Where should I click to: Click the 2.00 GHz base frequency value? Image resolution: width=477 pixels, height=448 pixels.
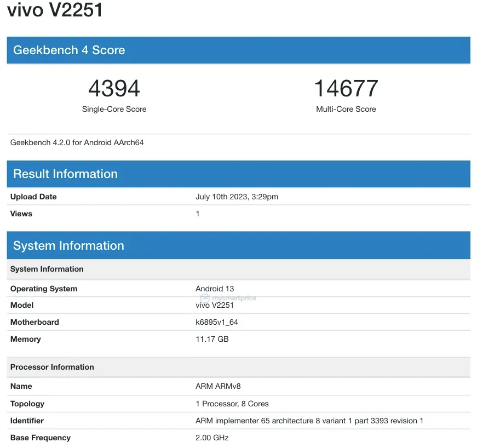point(212,438)
